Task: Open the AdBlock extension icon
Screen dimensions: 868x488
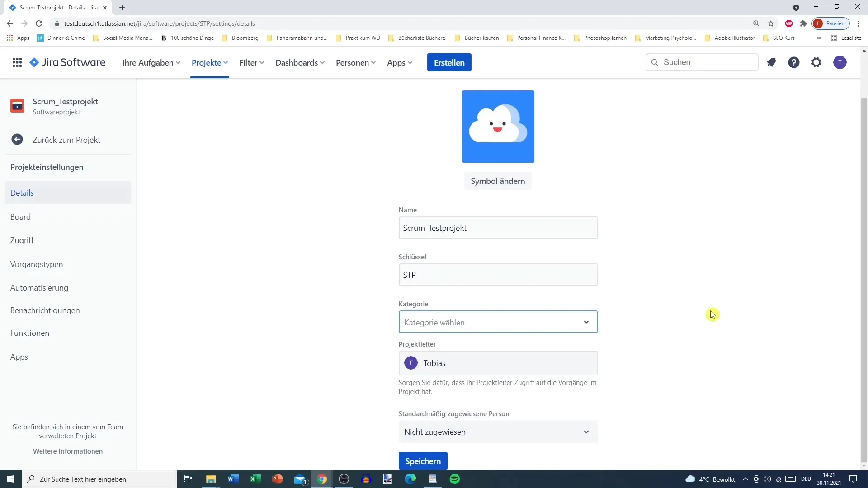Action: click(789, 23)
